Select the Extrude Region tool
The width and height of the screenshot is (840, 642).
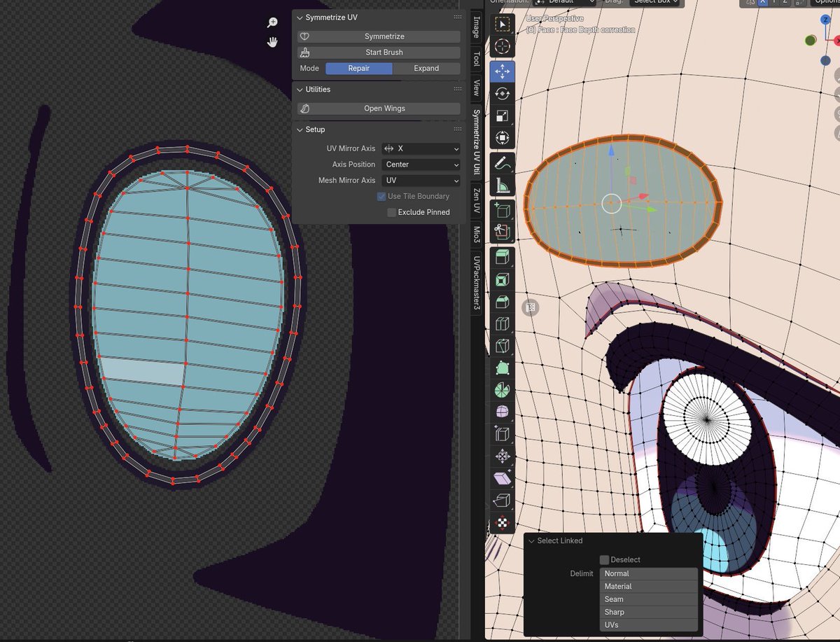(x=502, y=258)
